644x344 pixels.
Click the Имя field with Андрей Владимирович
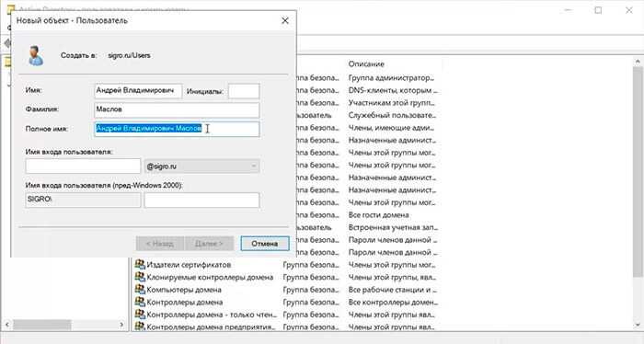(x=138, y=91)
